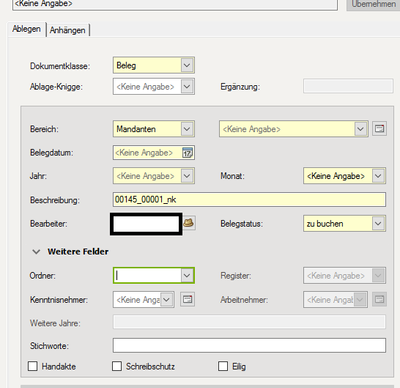Click the Ergänzung input field
The width and height of the screenshot is (400, 388).
pyautogui.click(x=348, y=86)
